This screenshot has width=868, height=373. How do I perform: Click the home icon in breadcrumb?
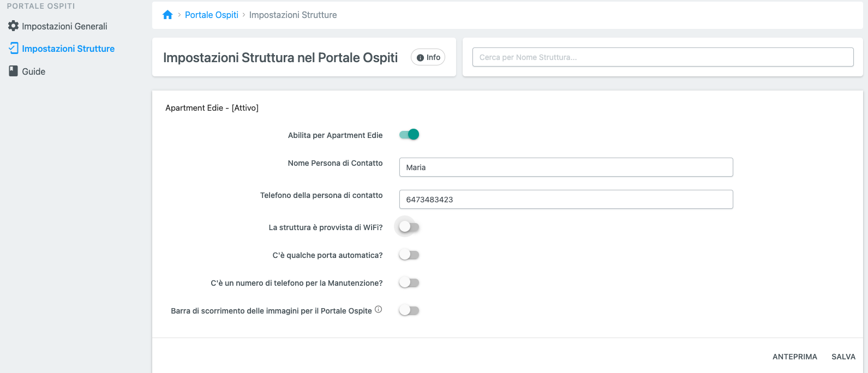[x=167, y=15]
